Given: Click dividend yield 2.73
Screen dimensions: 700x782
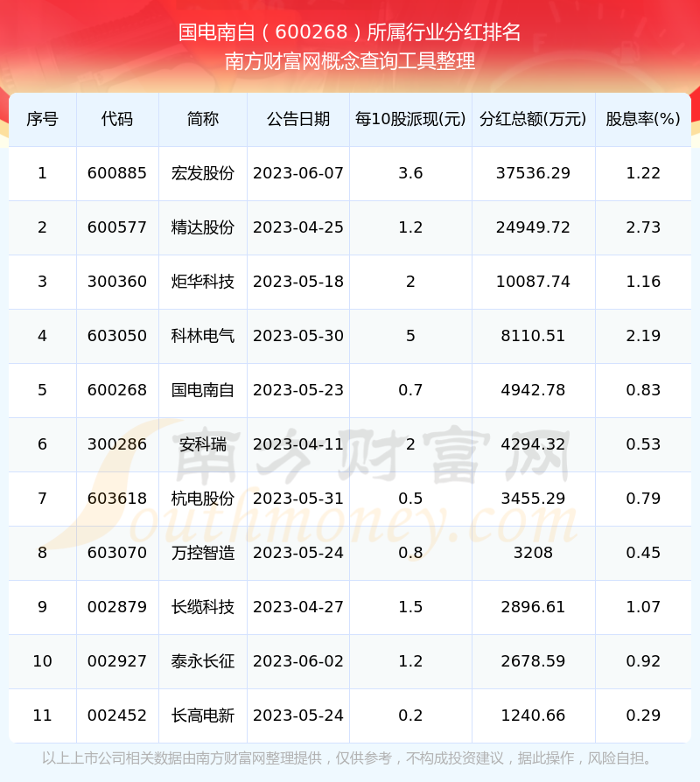Looking at the screenshot, I should (643, 227).
